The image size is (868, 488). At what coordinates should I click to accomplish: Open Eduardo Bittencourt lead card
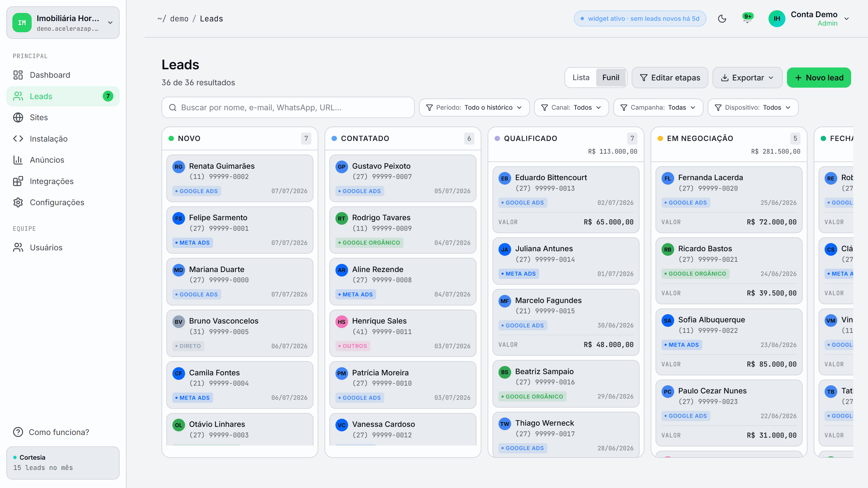(x=566, y=199)
